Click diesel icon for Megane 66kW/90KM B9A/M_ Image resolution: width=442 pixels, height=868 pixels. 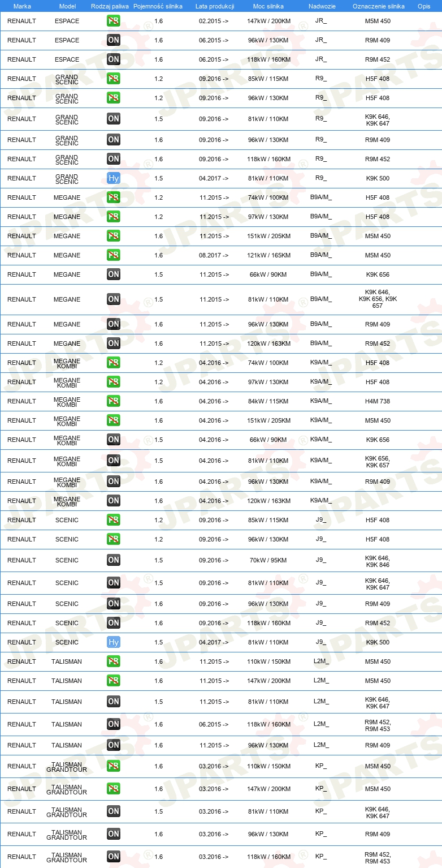click(x=114, y=274)
